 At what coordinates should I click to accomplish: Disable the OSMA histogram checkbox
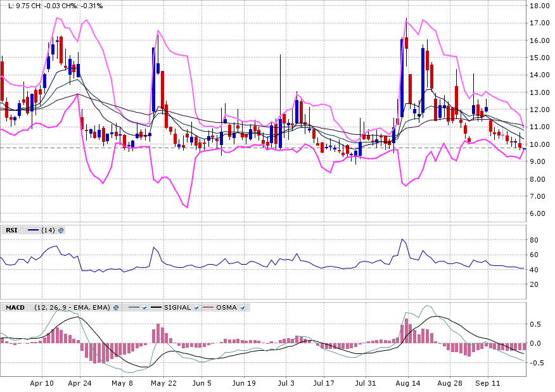[243, 308]
